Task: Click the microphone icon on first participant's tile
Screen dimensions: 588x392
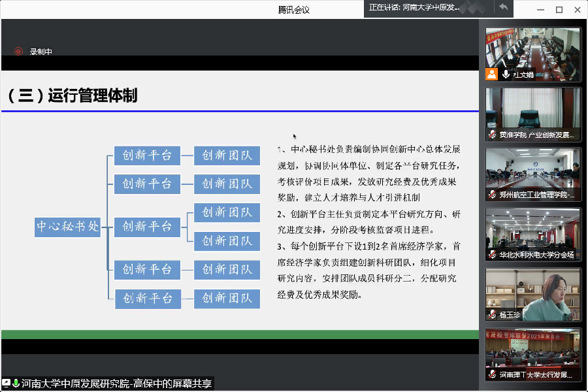Action: 506,74
